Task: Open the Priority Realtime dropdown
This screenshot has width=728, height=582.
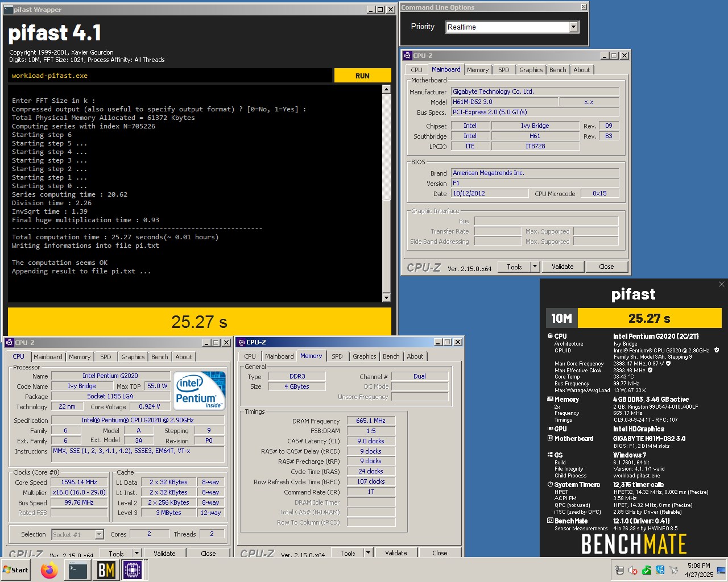Action: coord(573,27)
